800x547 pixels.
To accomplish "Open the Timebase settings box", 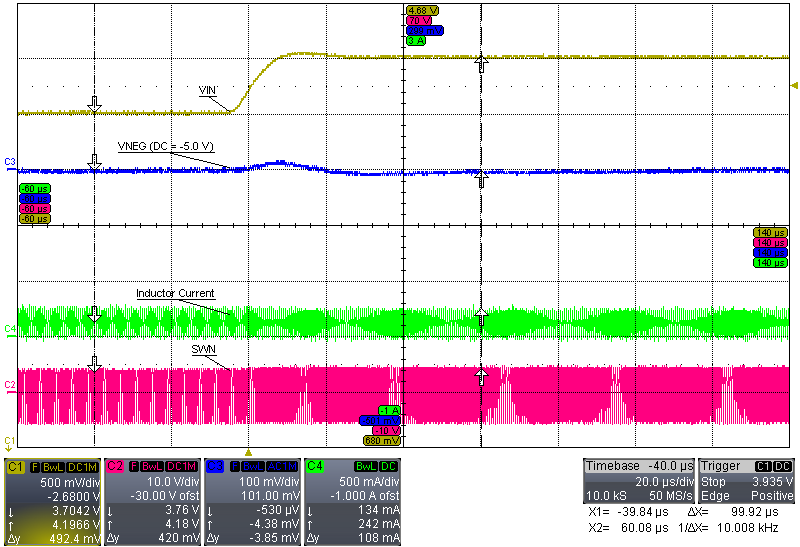I will click(x=639, y=481).
